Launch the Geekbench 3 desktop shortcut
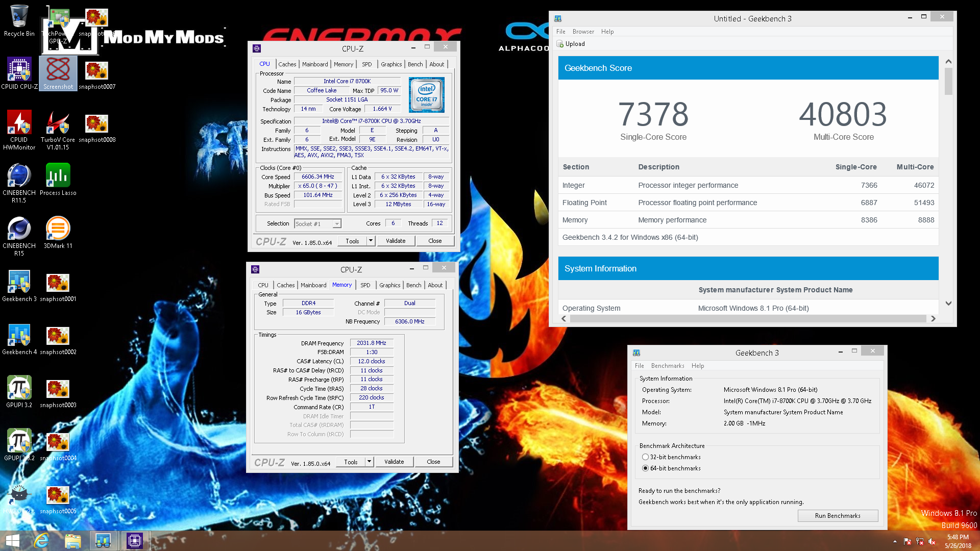The image size is (980, 551). pos(19,285)
